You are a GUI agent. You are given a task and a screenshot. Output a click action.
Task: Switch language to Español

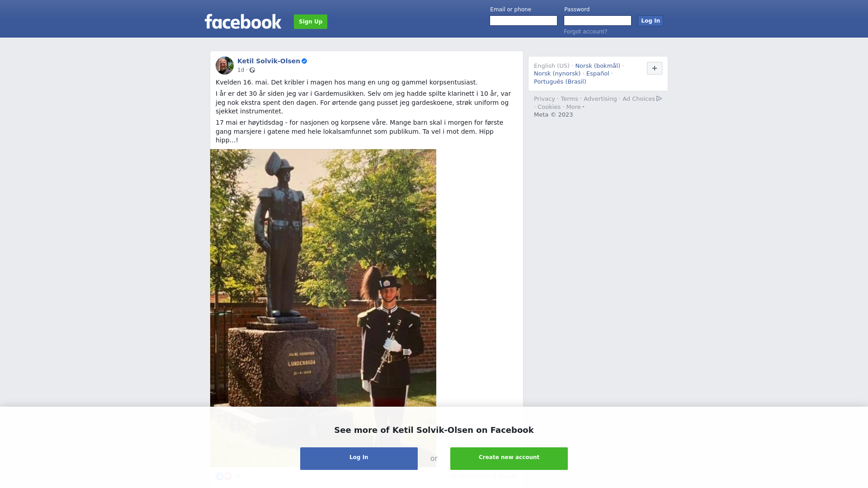598,74
